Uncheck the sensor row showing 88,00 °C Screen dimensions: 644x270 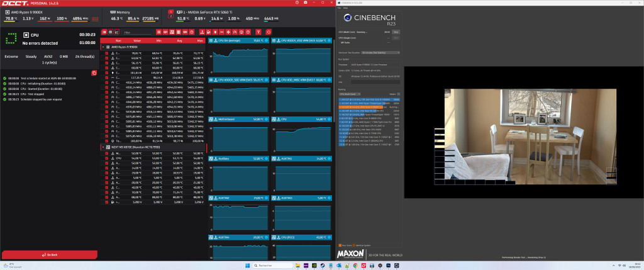pyautogui.click(x=107, y=197)
